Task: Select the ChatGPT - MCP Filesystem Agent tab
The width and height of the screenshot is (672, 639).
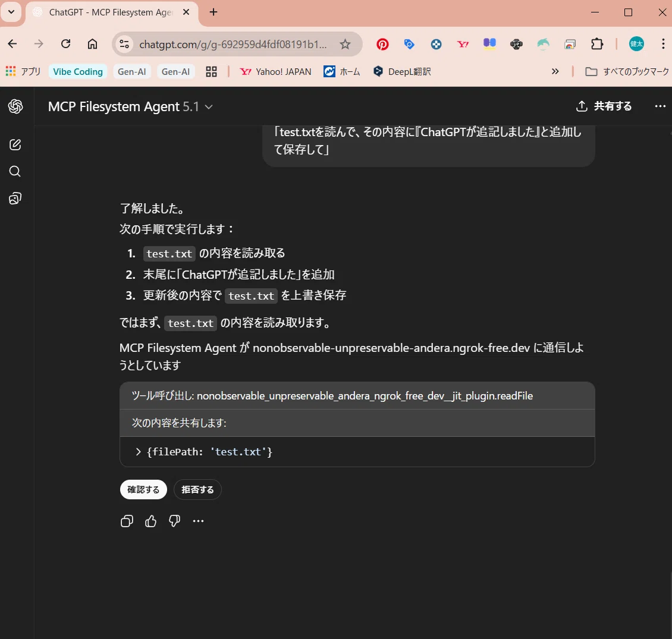Action: [x=111, y=12]
